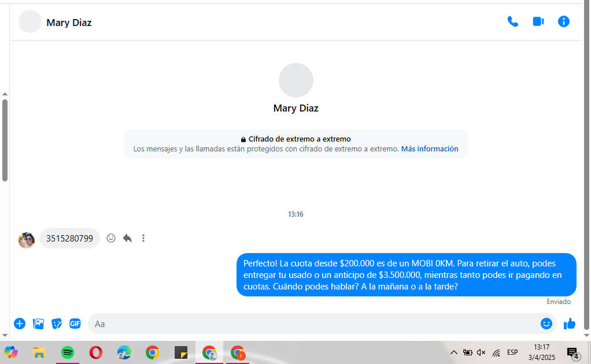Start a video call with Mary Diaz
The width and height of the screenshot is (591, 364).
538,21
